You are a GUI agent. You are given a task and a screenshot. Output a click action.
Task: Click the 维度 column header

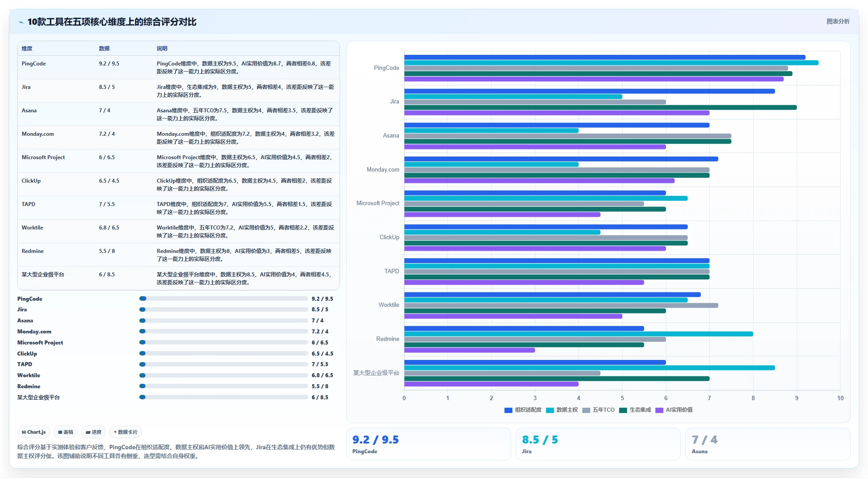click(27, 49)
